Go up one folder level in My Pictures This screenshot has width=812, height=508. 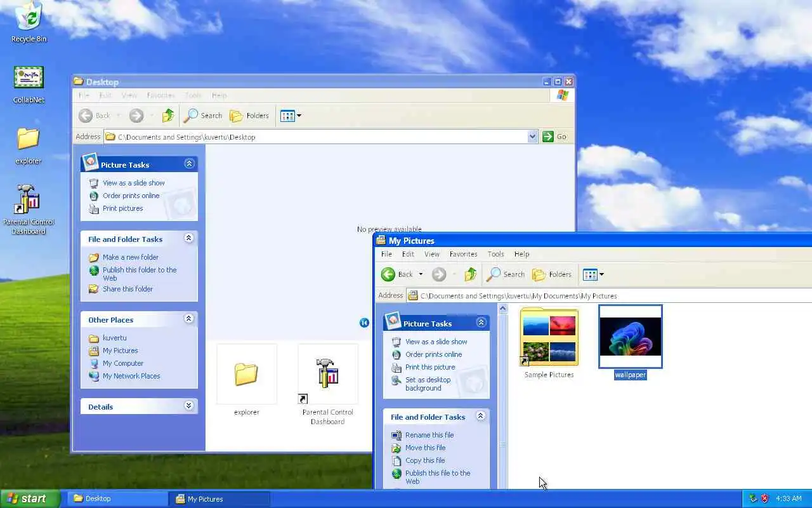click(470, 274)
